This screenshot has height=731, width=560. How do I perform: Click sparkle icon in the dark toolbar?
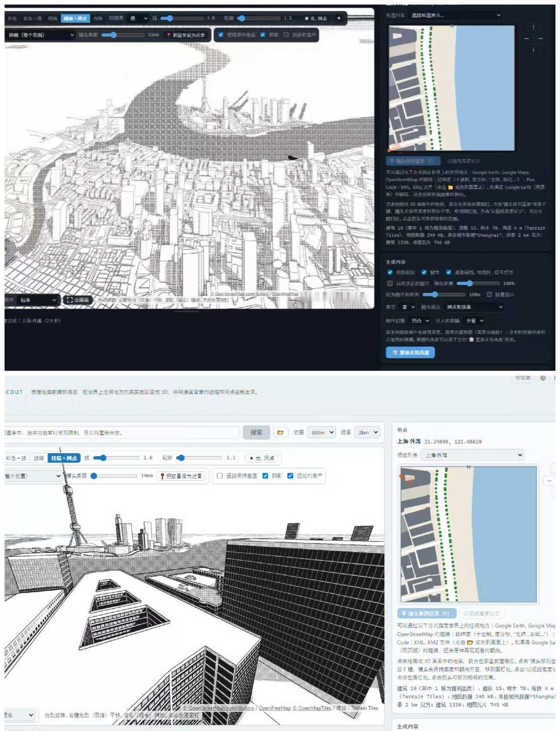[x=339, y=18]
